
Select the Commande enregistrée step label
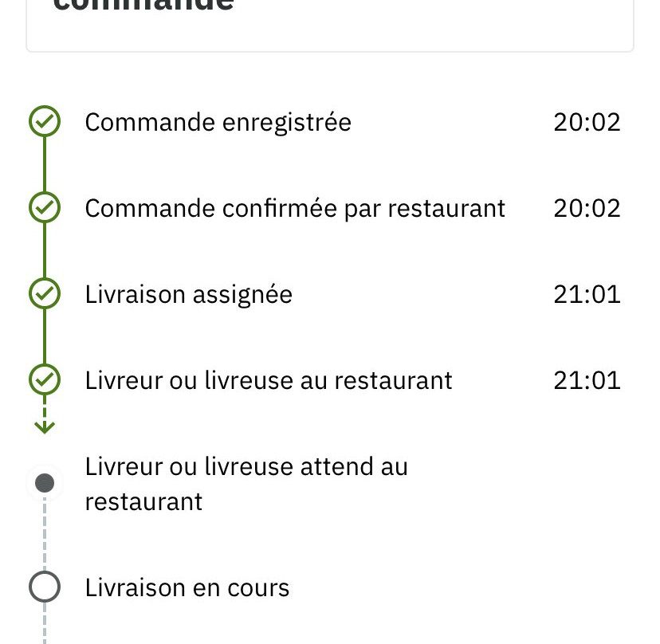point(218,123)
